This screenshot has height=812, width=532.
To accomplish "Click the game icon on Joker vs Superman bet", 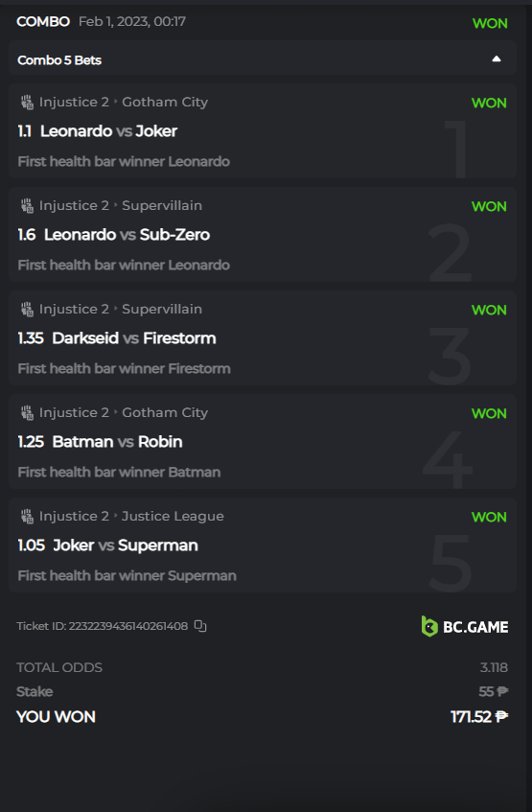I will click(x=27, y=517).
